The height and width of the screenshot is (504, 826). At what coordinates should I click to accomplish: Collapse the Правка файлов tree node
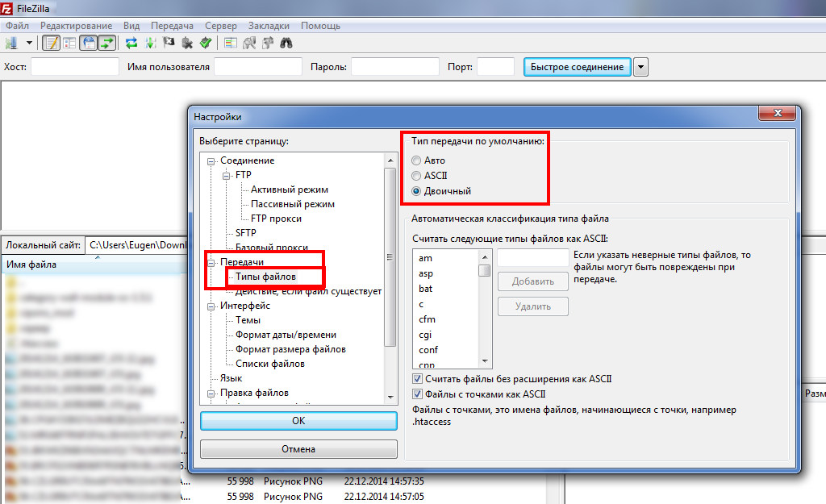tap(211, 394)
